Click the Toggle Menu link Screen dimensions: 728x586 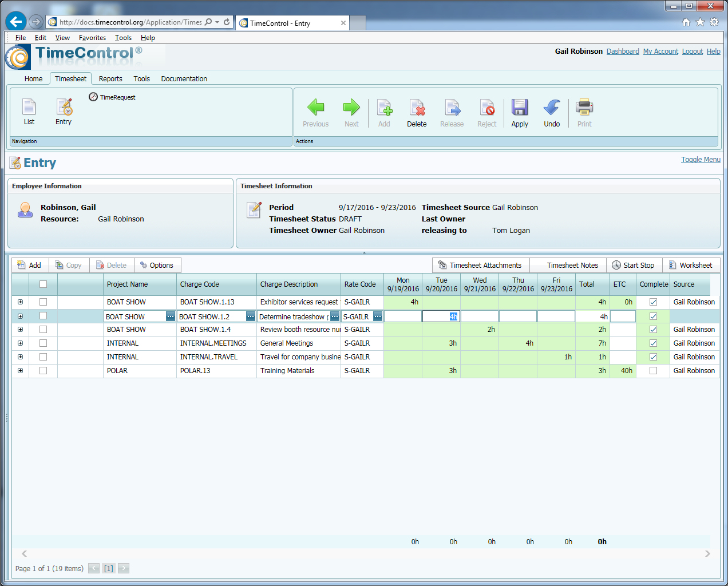701,160
